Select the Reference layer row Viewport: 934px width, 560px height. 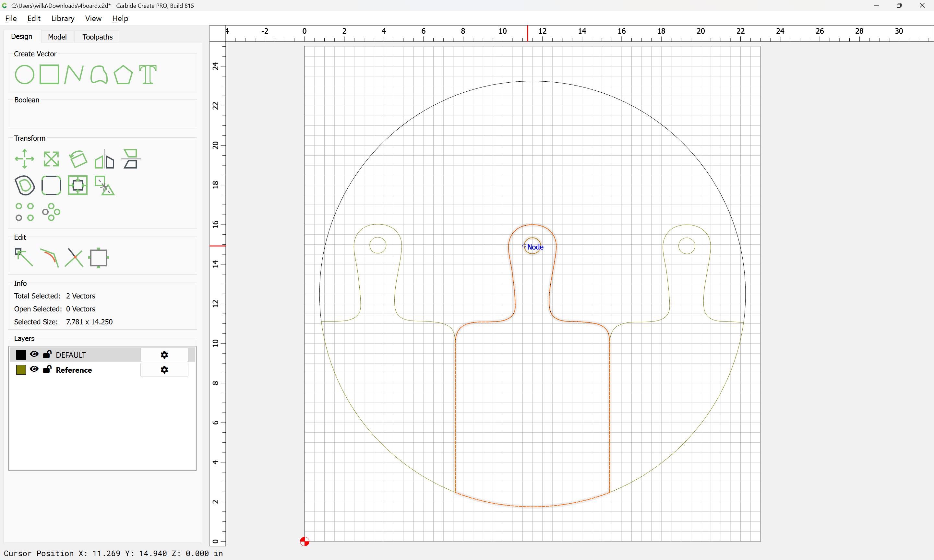click(102, 370)
